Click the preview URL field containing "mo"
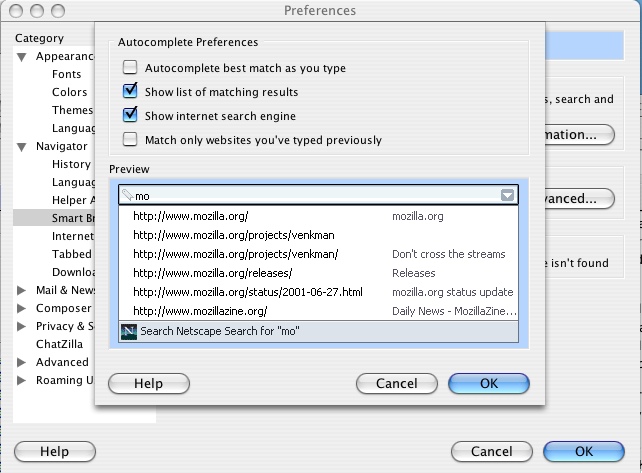 pyautogui.click(x=318, y=195)
